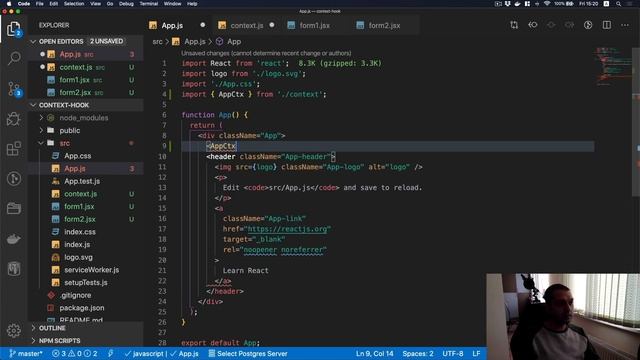The width and height of the screenshot is (640, 360).
Task: Click Spaces: 2 indentation setting
Action: [x=418, y=353]
